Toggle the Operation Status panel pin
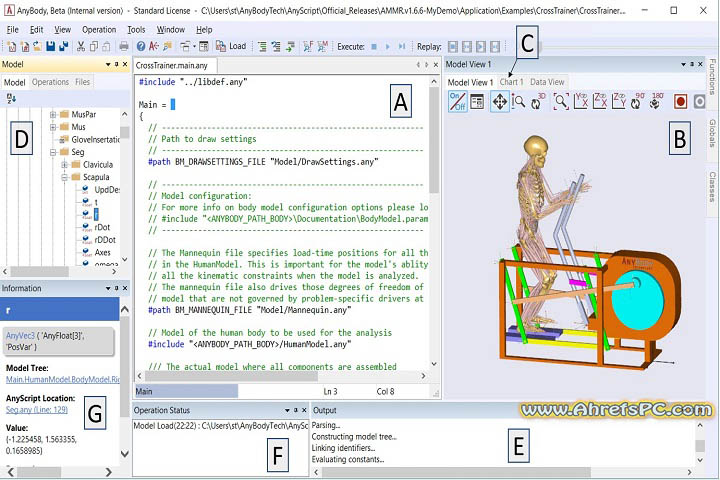This screenshot has height=480, width=720. click(296, 410)
